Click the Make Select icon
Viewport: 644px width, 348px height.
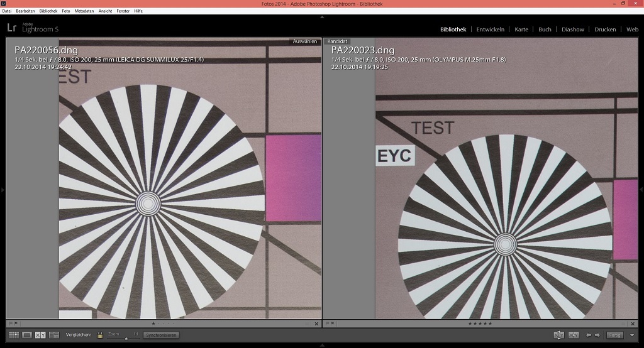tap(574, 335)
